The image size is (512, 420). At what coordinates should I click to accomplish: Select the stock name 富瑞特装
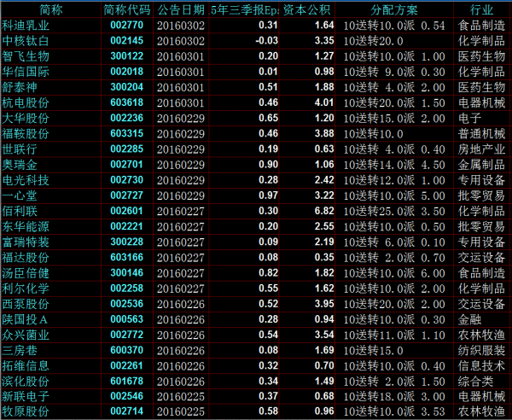point(26,242)
